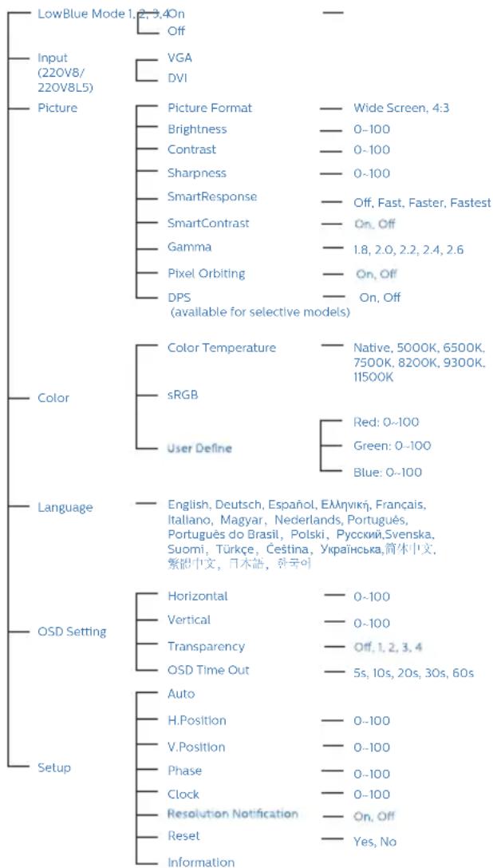This screenshot has width=493, height=868.
Task: Click the sRGB option
Action: (x=183, y=394)
